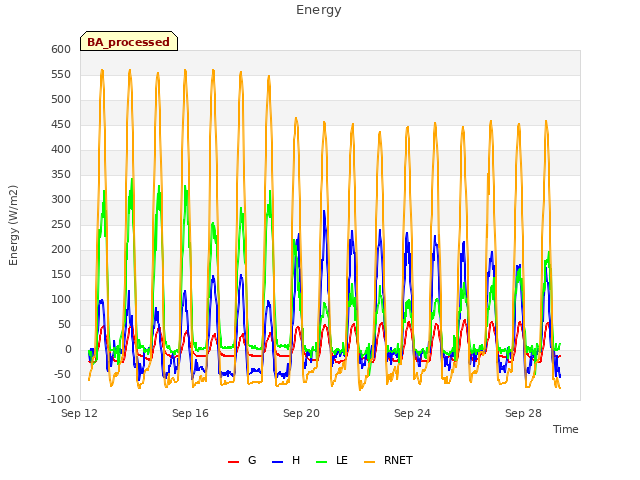
Task: Click the green LE legend swatch
Action: pos(322,462)
